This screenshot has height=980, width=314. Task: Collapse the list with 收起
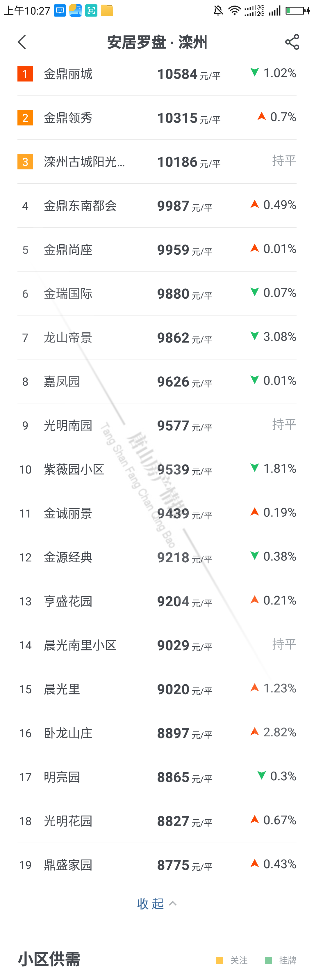[156, 903]
